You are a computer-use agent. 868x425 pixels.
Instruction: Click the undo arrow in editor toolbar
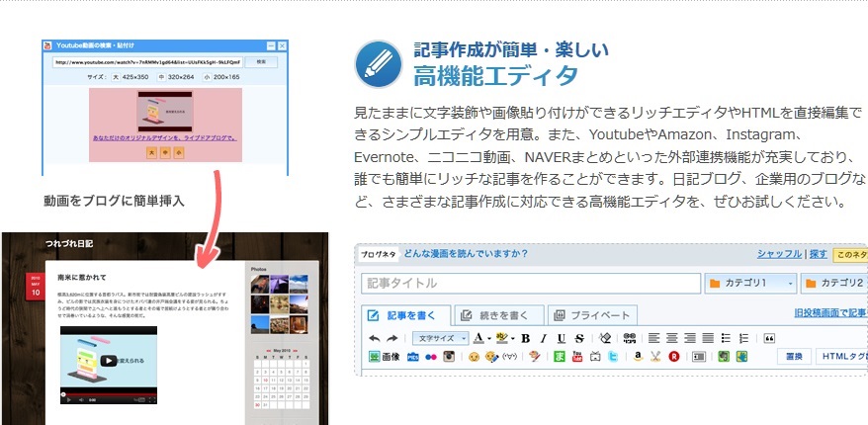click(374, 338)
